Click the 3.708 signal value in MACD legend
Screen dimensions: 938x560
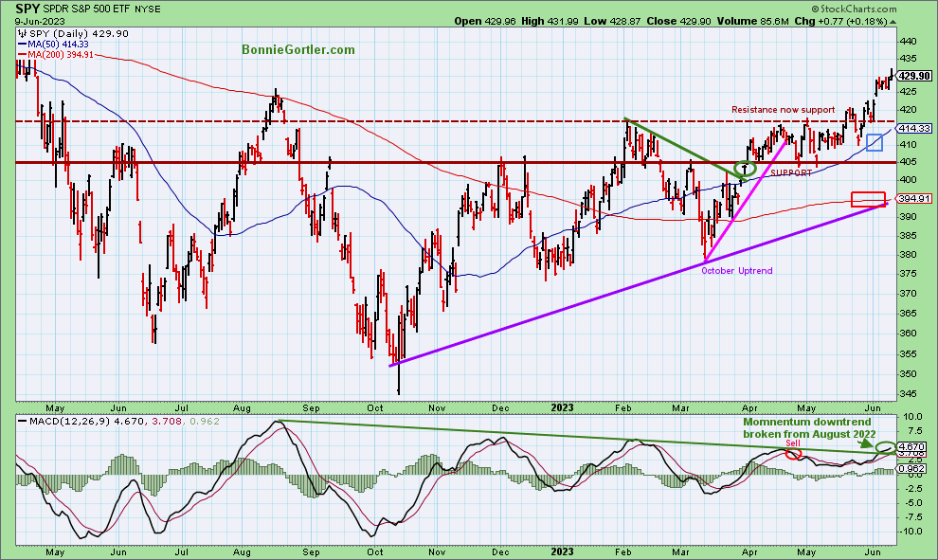pyautogui.click(x=167, y=422)
